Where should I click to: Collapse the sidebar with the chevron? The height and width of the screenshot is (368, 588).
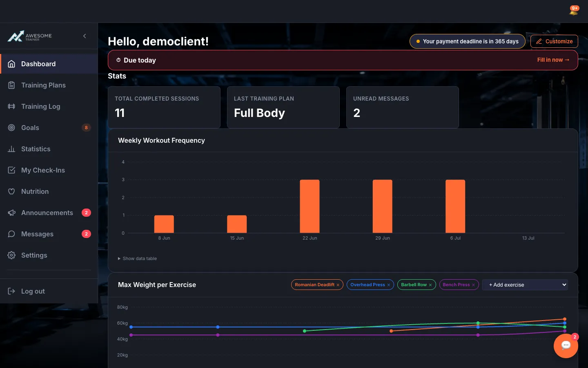tap(85, 36)
